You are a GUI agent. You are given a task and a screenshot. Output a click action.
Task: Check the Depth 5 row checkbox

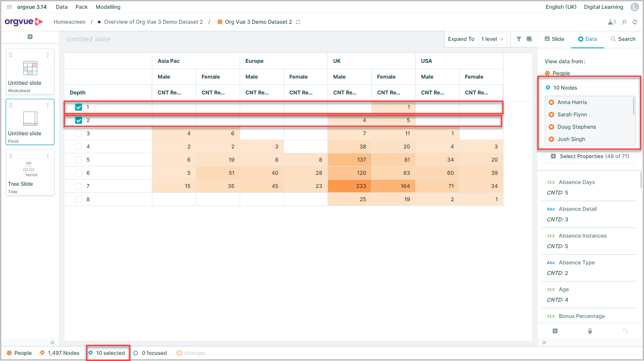point(79,160)
